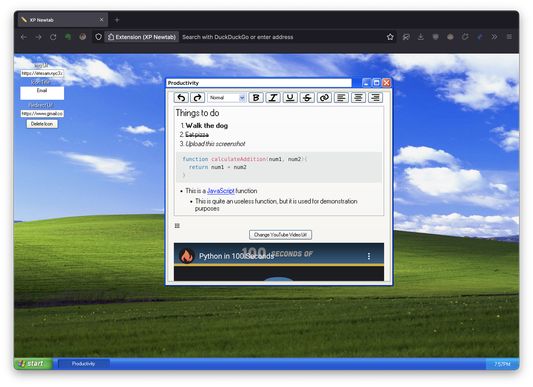
Task: Align text left
Action: 341,98
